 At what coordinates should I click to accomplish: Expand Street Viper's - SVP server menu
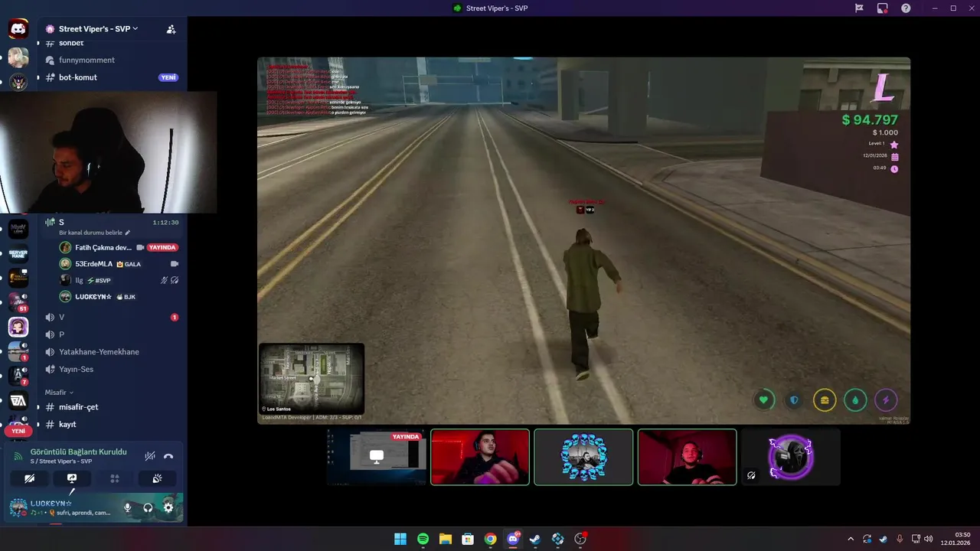click(98, 29)
